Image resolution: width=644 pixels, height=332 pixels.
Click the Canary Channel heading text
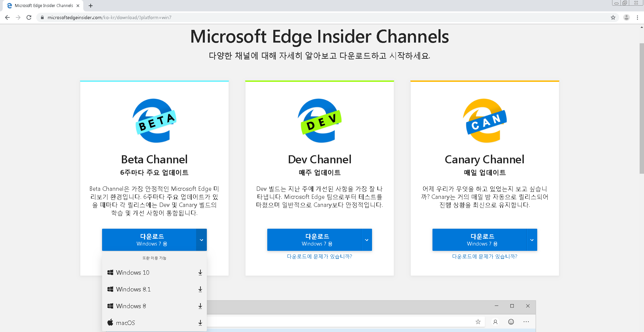(485, 160)
